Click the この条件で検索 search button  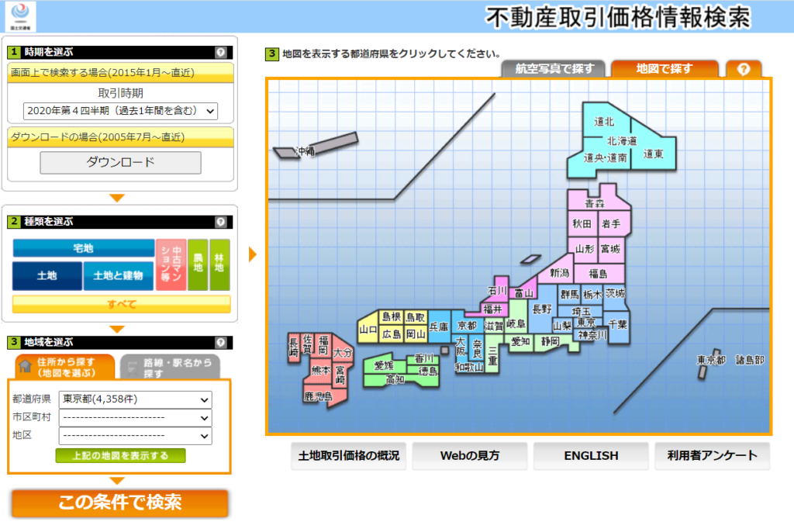(x=119, y=503)
